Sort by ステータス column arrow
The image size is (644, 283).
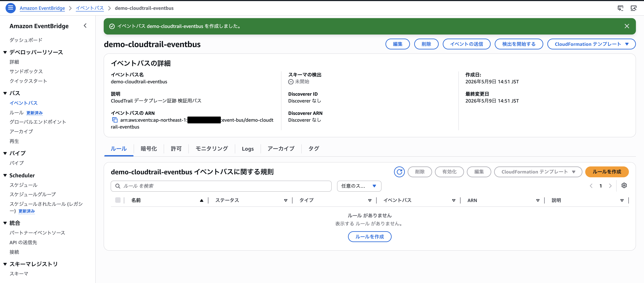point(286,201)
